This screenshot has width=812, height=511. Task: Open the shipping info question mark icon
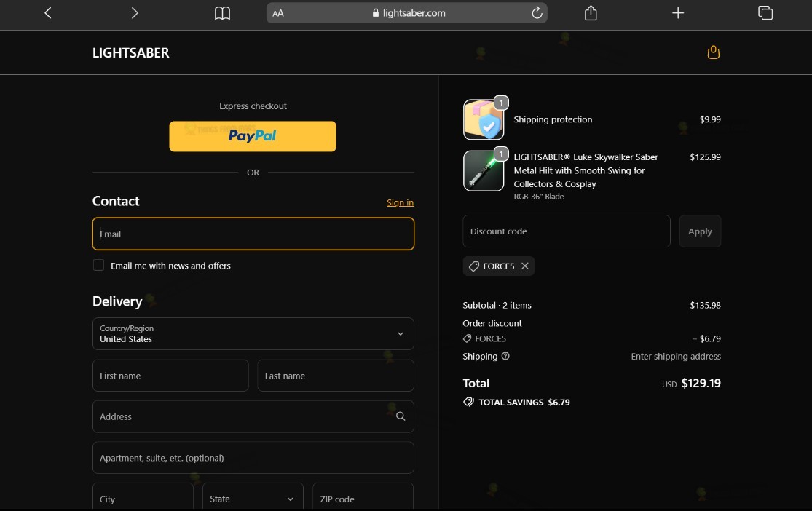[x=505, y=356]
